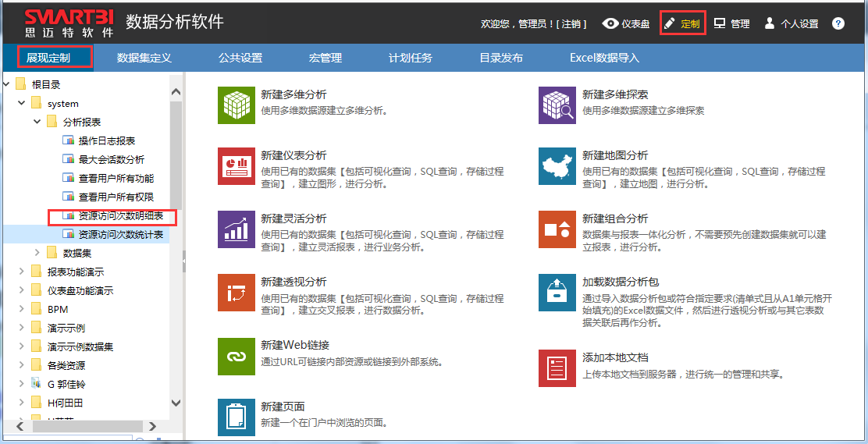
Task: Expand the 仪表盘功能演示 folder
Action: click(x=22, y=290)
